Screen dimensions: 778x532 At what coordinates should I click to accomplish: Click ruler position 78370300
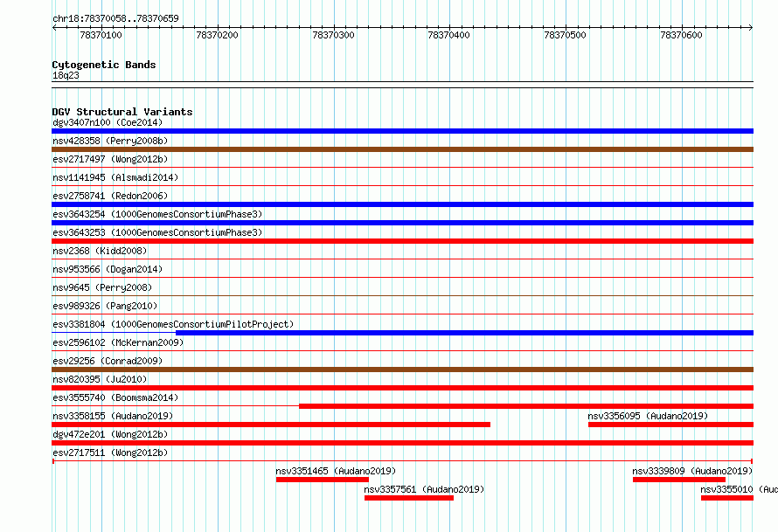[x=333, y=35]
